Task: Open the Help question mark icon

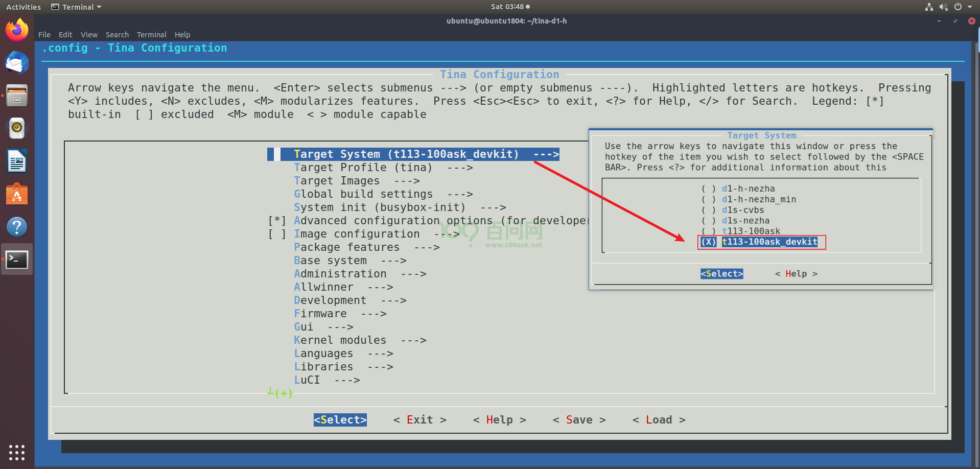Action: tap(17, 227)
